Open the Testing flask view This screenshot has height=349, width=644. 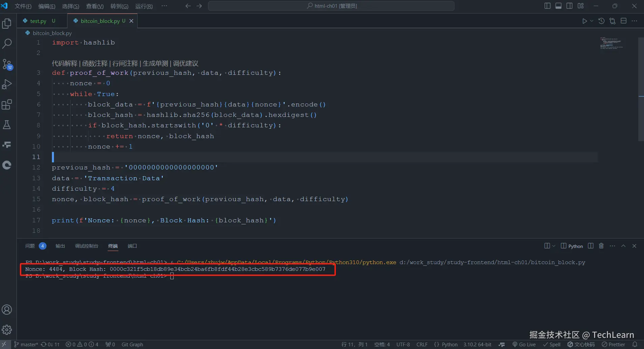tap(7, 125)
